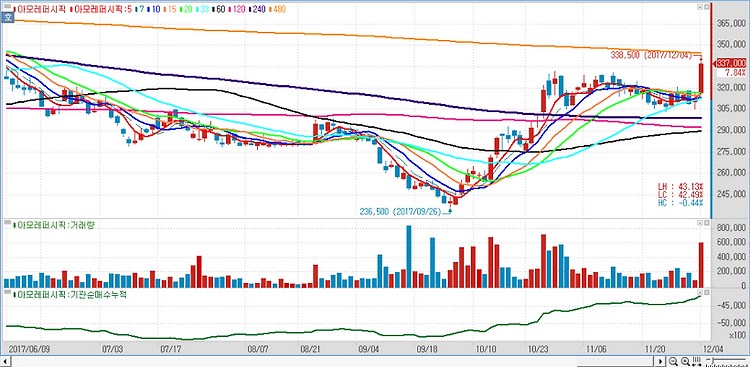Image resolution: width=750 pixels, height=367 pixels.
Task: Open the chart panel menu icon at top-left
Action: click(x=8, y=7)
